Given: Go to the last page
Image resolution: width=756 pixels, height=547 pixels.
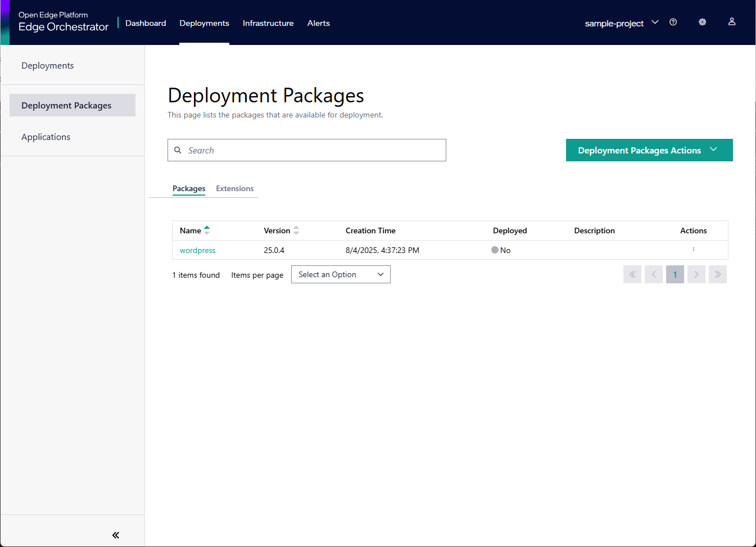Looking at the screenshot, I should tap(717, 274).
